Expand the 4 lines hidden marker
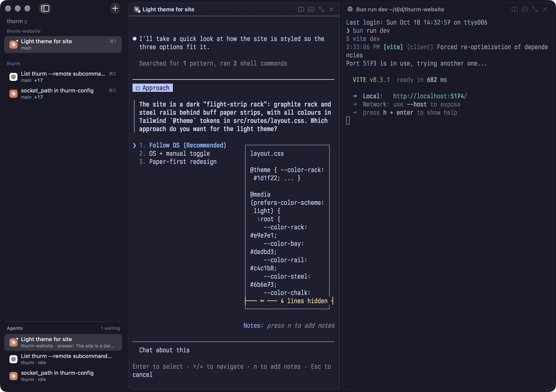 (x=289, y=301)
